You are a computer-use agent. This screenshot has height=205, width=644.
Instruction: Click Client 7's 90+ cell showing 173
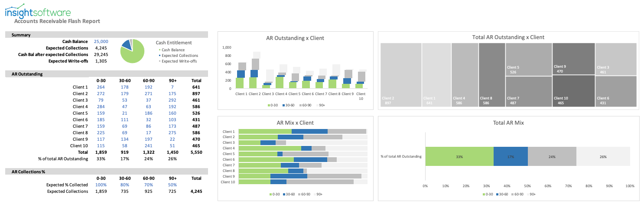[172, 126]
